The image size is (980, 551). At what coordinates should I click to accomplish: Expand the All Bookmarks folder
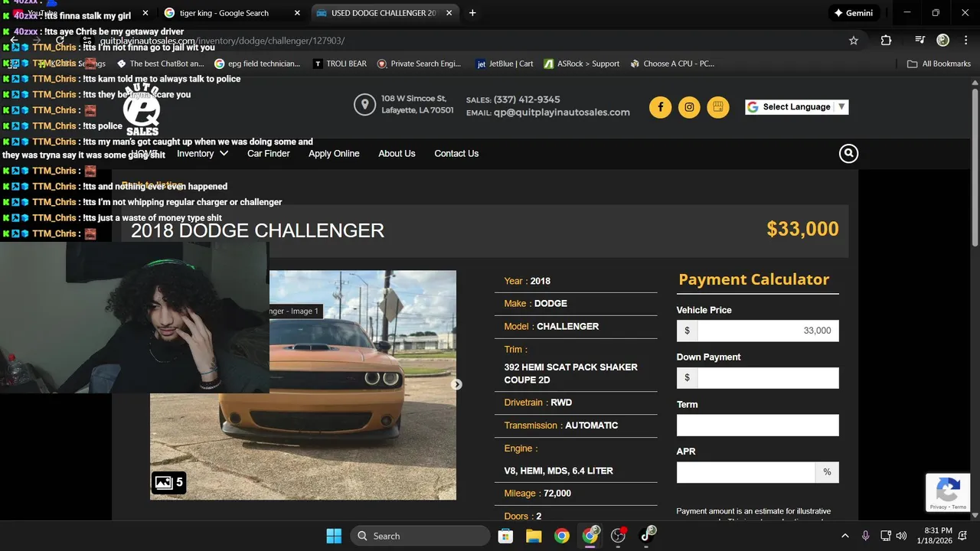(x=939, y=64)
